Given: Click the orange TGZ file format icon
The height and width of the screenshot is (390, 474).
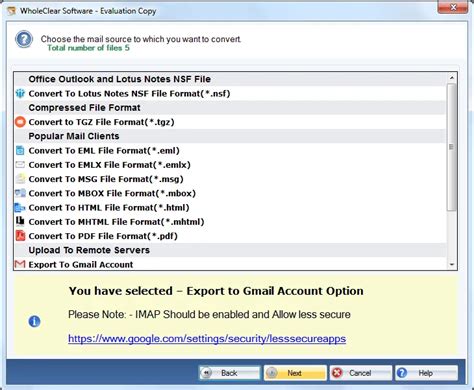Looking at the screenshot, I should click(x=20, y=122).
